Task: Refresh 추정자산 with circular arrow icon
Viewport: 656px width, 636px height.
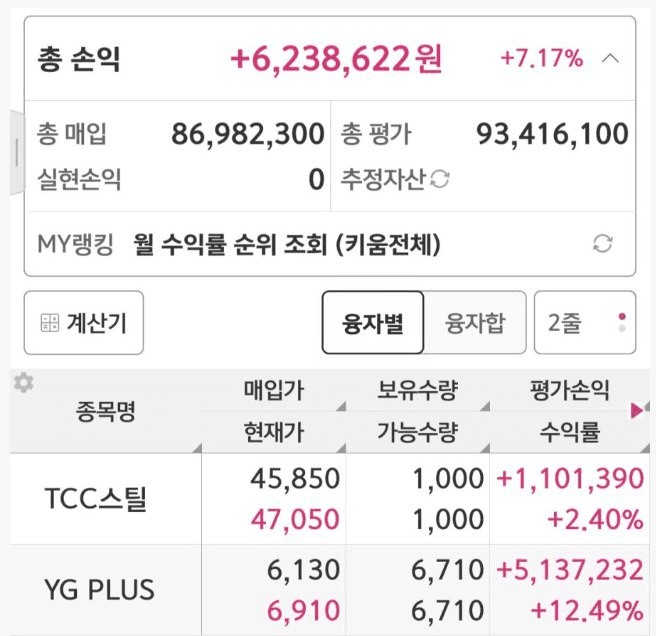Action: coord(440,179)
